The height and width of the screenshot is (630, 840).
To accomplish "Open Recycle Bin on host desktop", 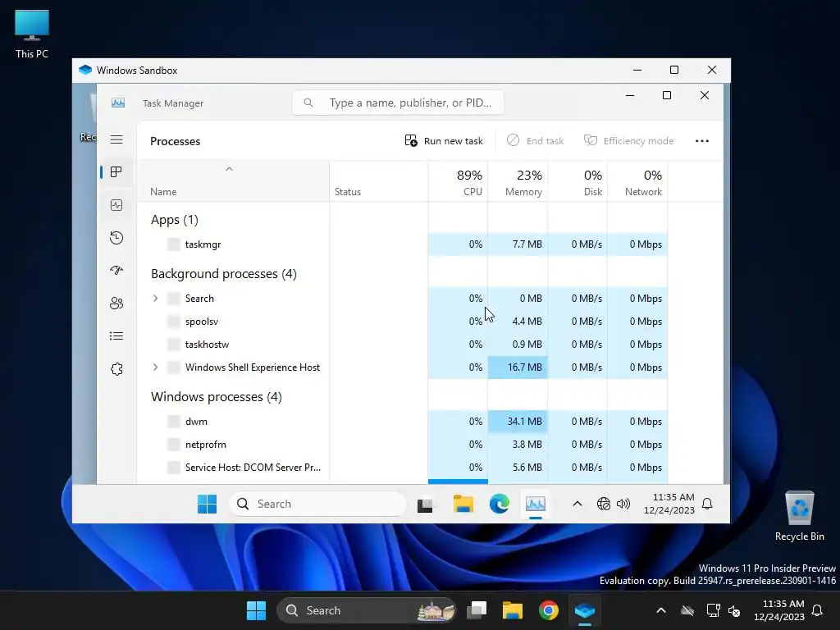I will [x=799, y=517].
